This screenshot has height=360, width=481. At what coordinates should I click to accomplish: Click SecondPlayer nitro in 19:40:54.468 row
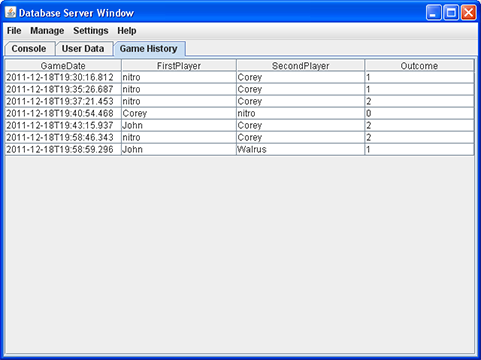point(301,113)
